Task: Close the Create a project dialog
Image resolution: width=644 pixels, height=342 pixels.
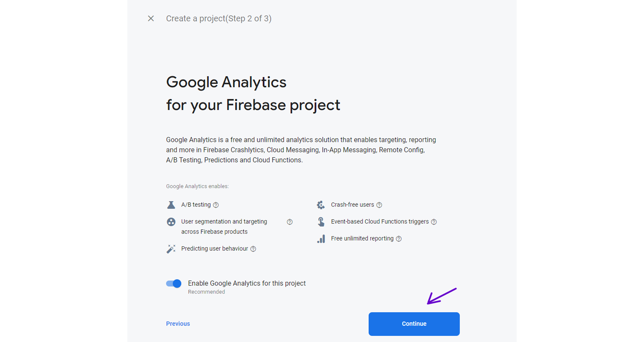Action: (151, 19)
